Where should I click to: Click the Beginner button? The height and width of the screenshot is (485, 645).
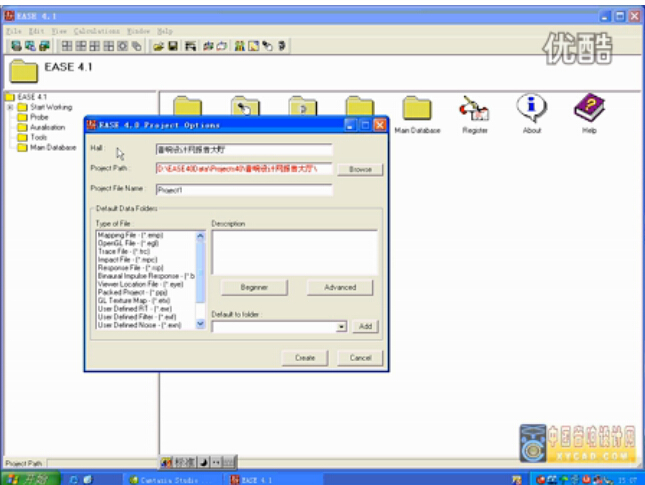(254, 288)
